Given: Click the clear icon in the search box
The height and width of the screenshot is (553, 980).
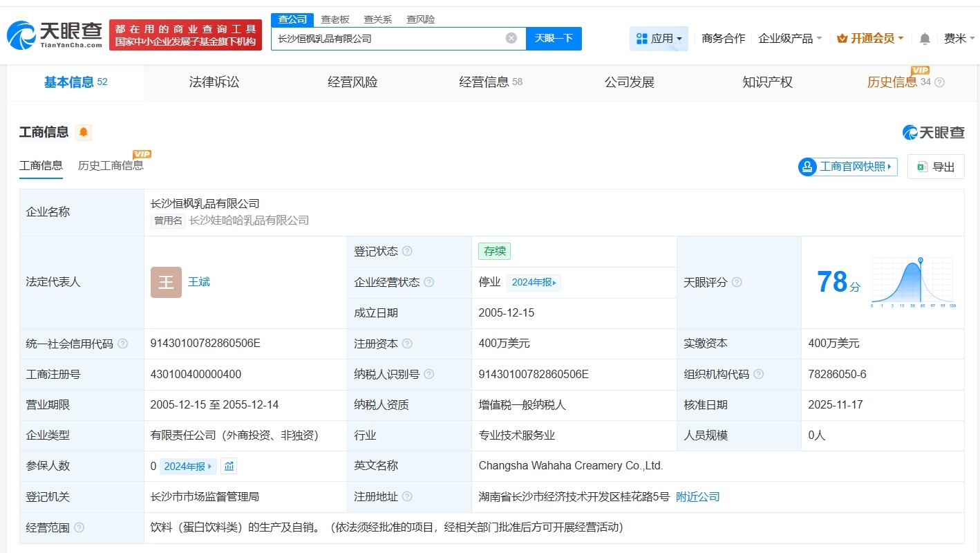Looking at the screenshot, I should click(511, 38).
